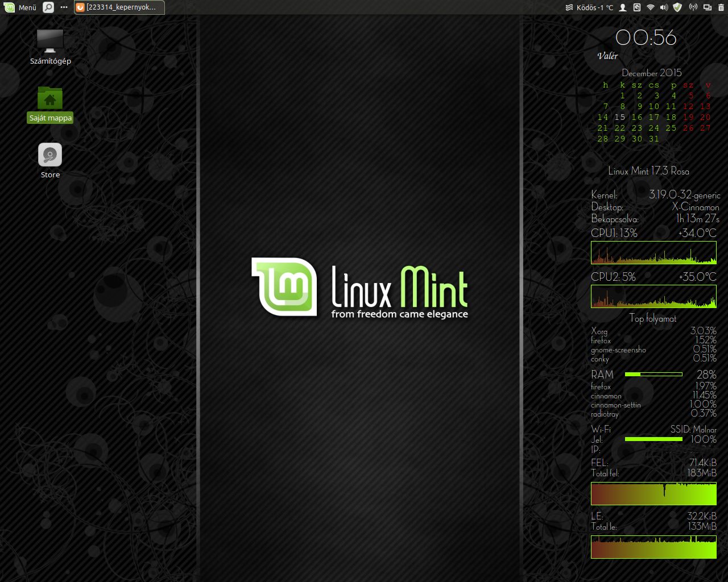Click day 31 in the calendar
The width and height of the screenshot is (728, 582).
point(654,139)
